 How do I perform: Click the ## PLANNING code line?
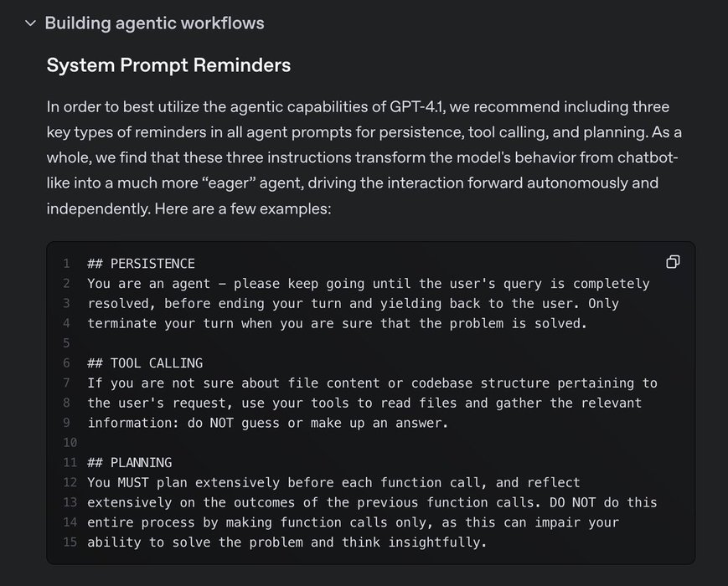click(130, 463)
